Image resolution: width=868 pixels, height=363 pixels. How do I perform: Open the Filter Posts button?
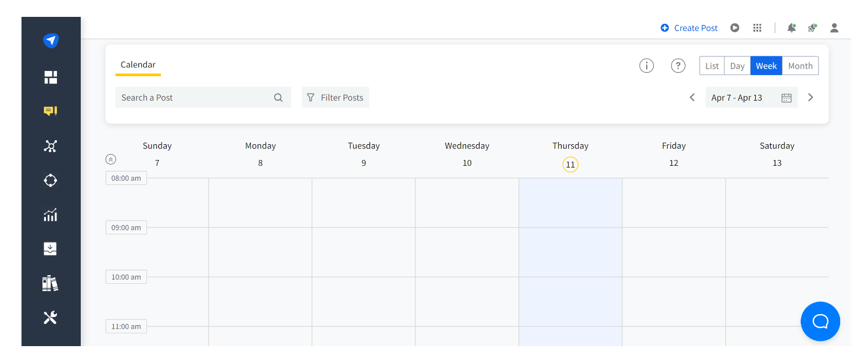tap(335, 98)
